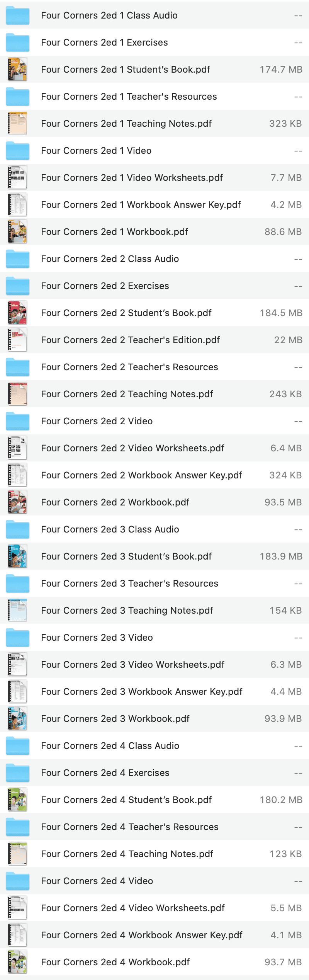309x980 pixels.
Task: Click the Four Corners 2ed 2 Video folder icon
Action: click(17, 421)
